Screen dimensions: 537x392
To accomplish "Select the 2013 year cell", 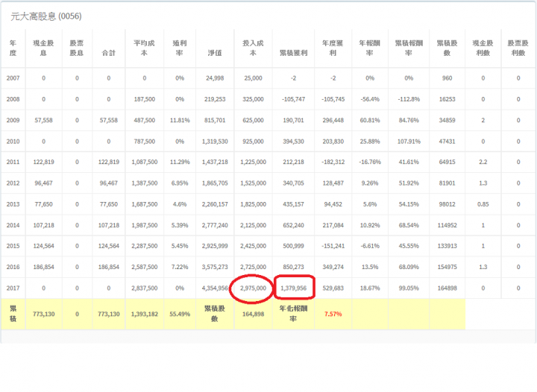I will click(13, 204).
